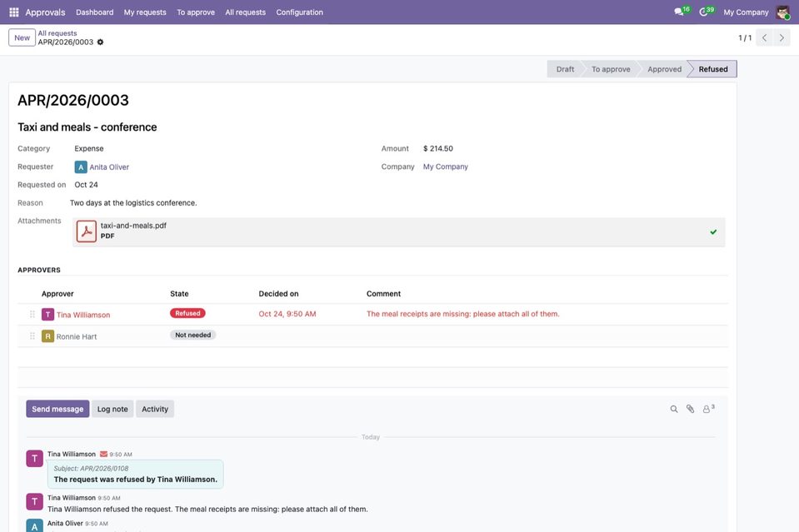This screenshot has height=532, width=799.
Task: Open conversations chat icon with badge 16
Action: [682, 11]
